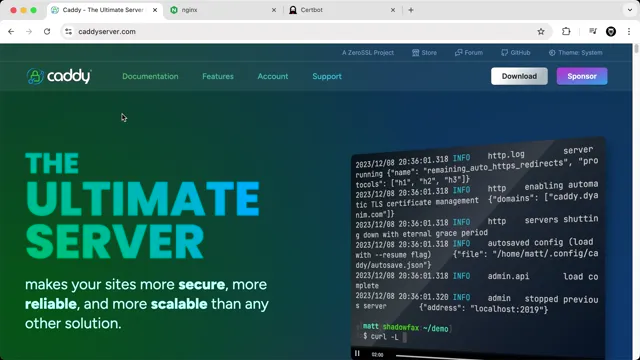Open site information icon in address bar

click(69, 31)
